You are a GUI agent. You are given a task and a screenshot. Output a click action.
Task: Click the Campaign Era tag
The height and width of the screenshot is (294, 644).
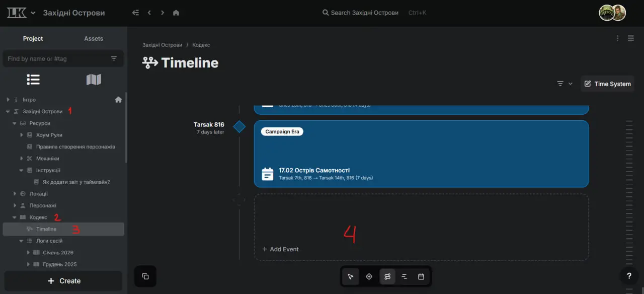pyautogui.click(x=282, y=131)
